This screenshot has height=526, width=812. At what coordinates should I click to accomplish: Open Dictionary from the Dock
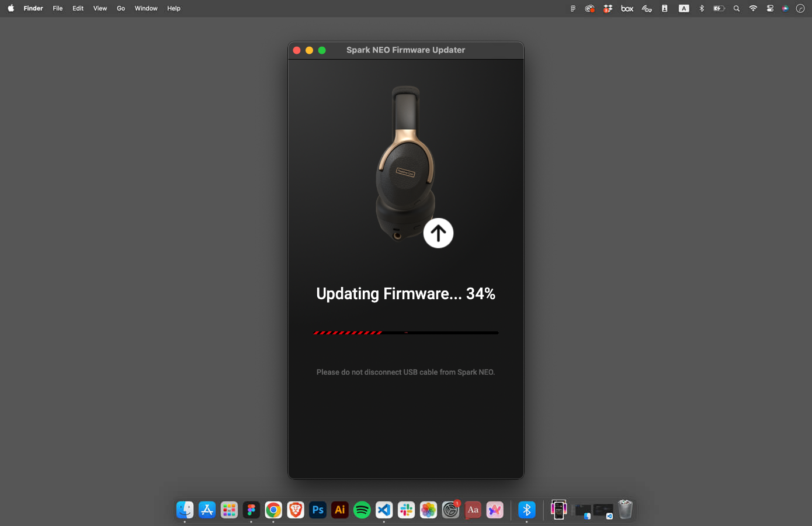click(x=473, y=510)
